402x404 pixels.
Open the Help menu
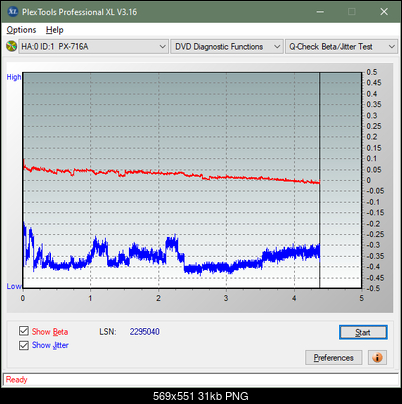55,30
